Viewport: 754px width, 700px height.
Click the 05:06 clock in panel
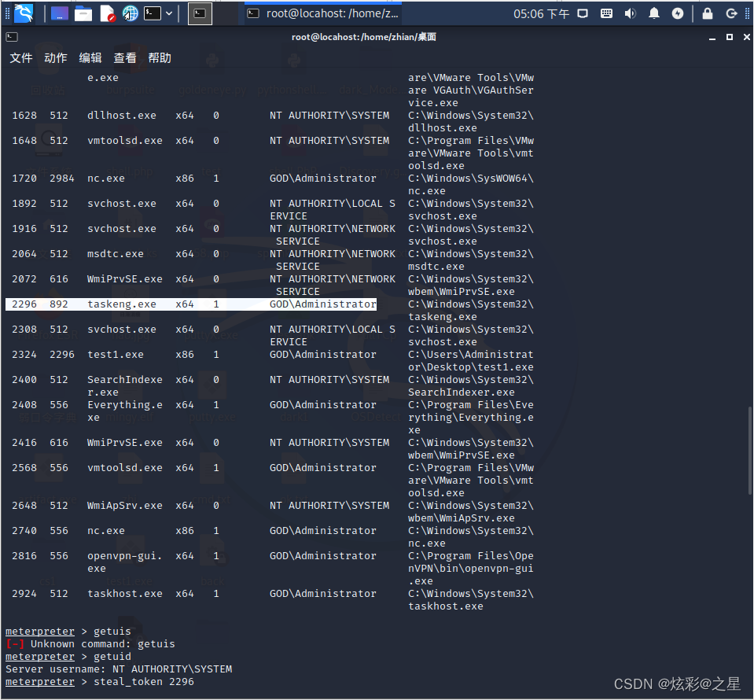coord(541,13)
